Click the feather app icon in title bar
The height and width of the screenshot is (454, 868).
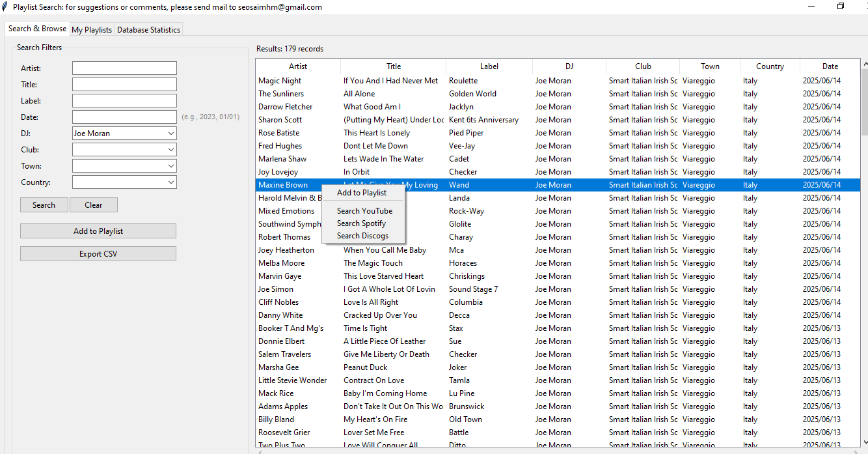click(x=5, y=7)
